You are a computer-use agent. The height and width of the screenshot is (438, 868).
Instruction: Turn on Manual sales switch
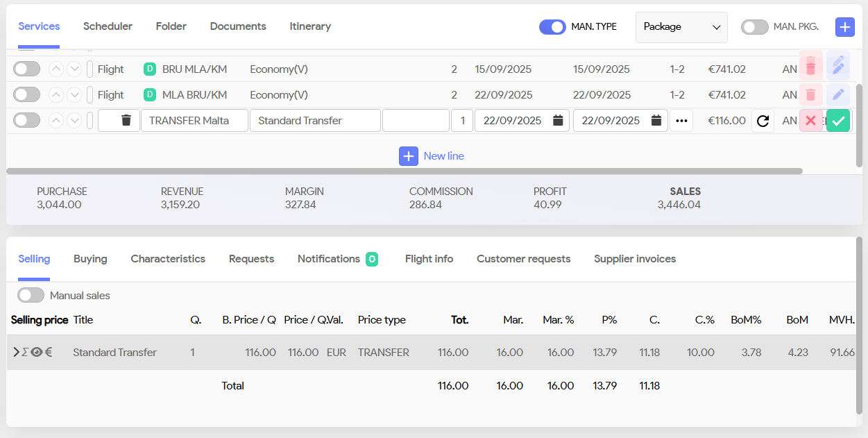click(31, 296)
